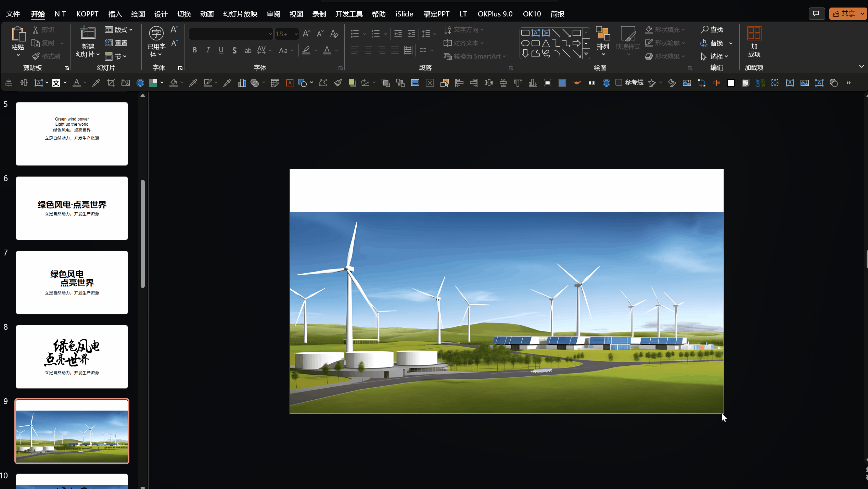Viewport: 868px width, 489px height.
Task: Click the slide panel vertical scrollbar
Action: coord(143,234)
